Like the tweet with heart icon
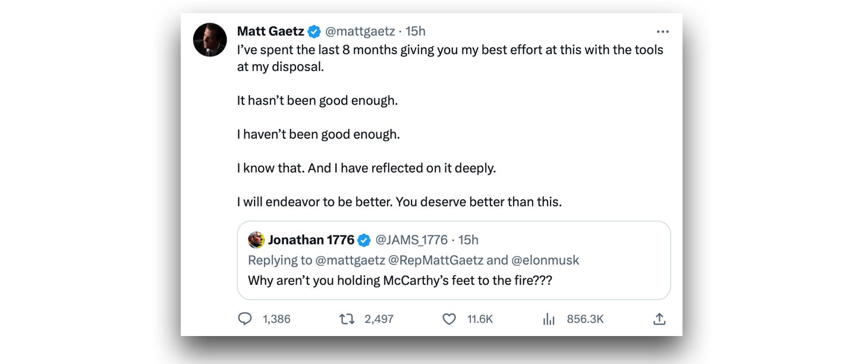Image resolution: width=868 pixels, height=364 pixels. point(449,319)
